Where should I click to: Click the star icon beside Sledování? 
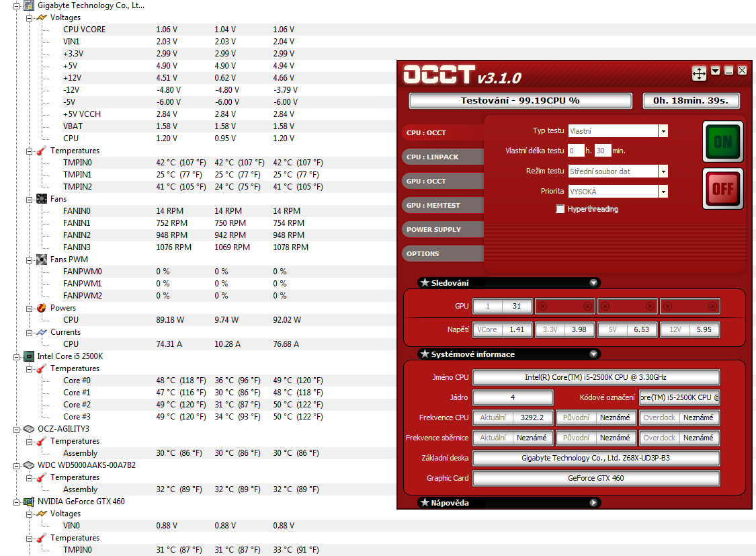[425, 282]
